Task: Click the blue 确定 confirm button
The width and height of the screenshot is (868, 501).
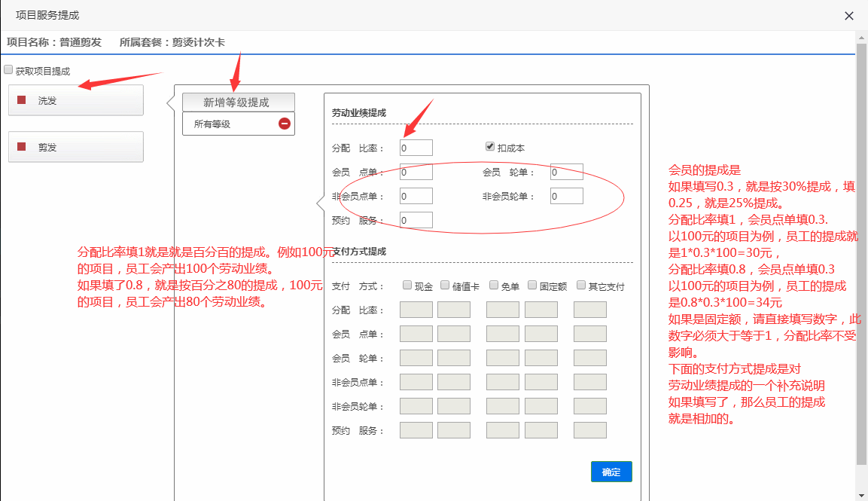Action: (611, 472)
